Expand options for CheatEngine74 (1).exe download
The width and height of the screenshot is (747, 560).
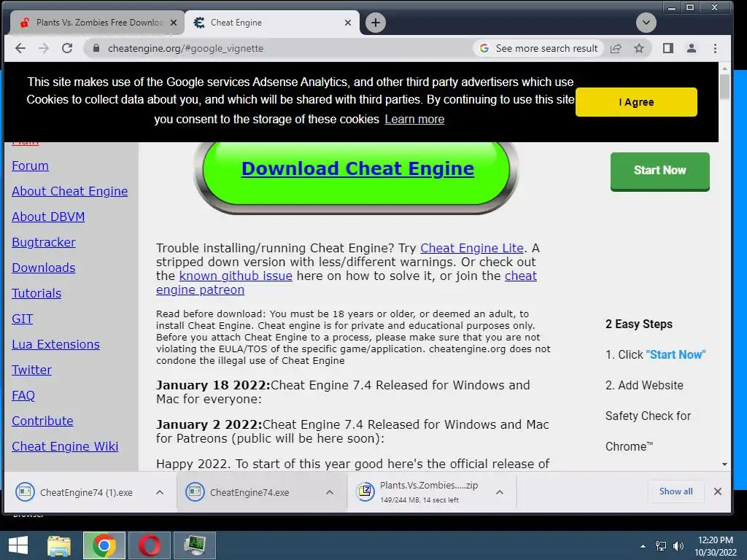tap(160, 492)
